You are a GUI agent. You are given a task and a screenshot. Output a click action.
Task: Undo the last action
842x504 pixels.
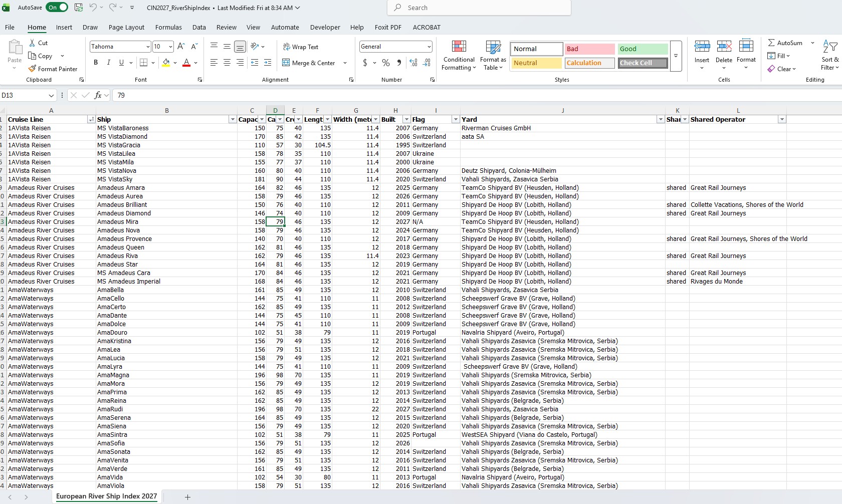(93, 8)
